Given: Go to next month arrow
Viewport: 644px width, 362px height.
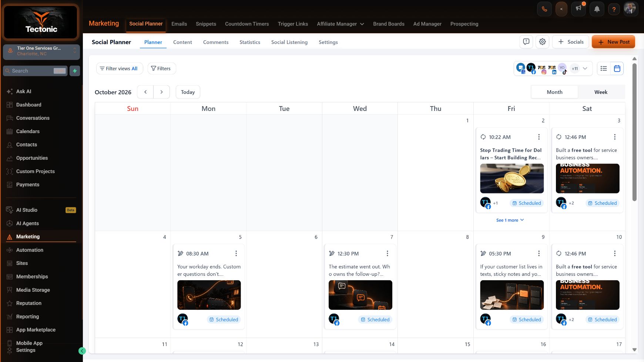Looking at the screenshot, I should (161, 92).
